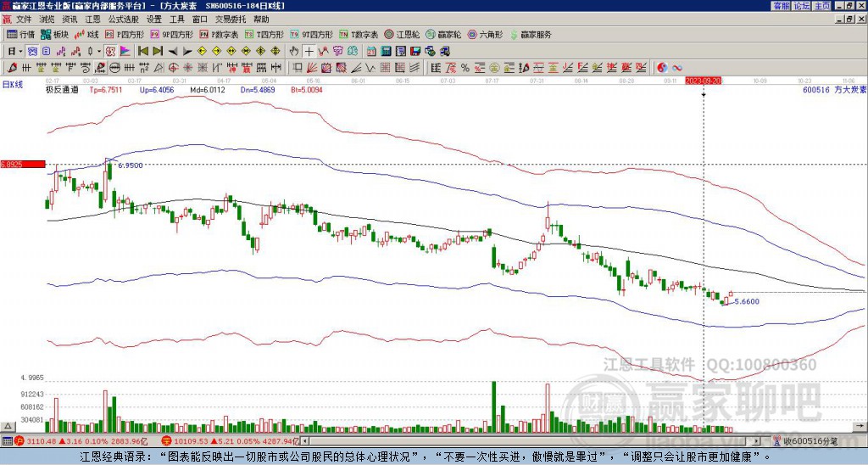Open the 9P四方形 tool

pyautogui.click(x=171, y=34)
